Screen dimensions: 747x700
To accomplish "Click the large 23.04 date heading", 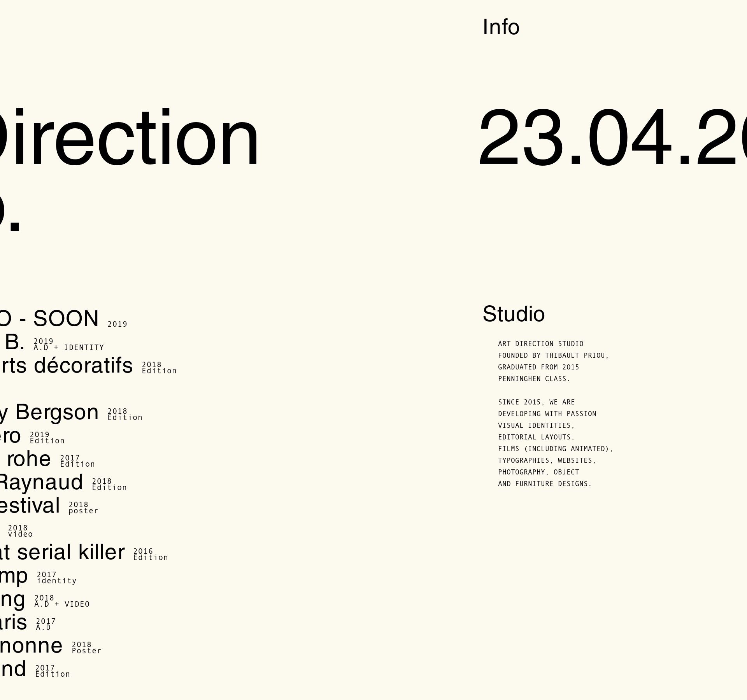I will coord(611,138).
